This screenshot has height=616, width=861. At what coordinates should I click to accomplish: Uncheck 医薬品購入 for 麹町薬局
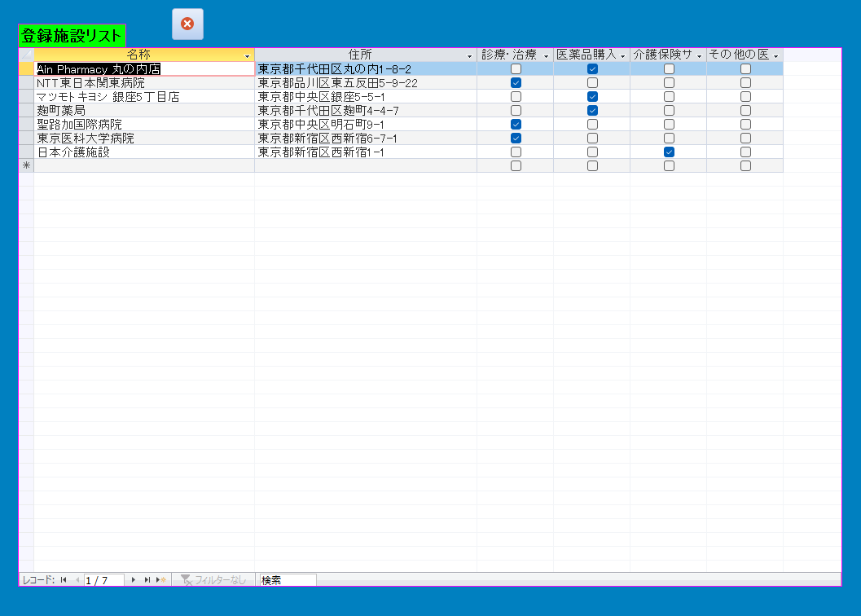(592, 110)
